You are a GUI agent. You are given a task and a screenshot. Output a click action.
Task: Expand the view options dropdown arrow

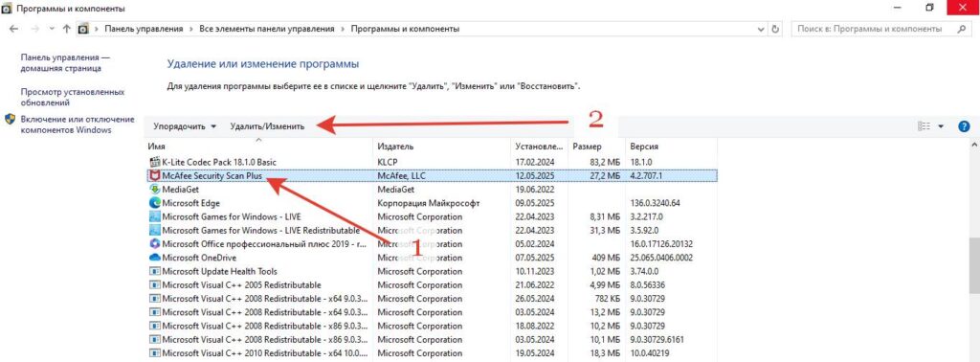click(942, 126)
